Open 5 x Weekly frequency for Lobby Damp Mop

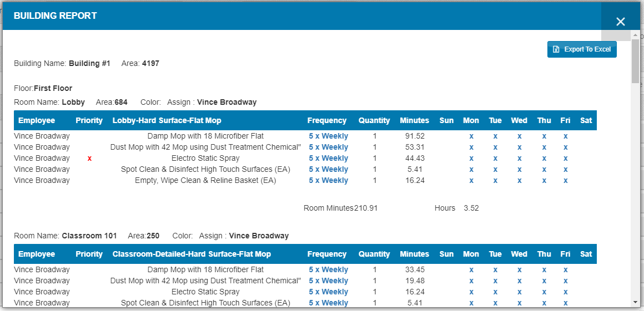328,136
